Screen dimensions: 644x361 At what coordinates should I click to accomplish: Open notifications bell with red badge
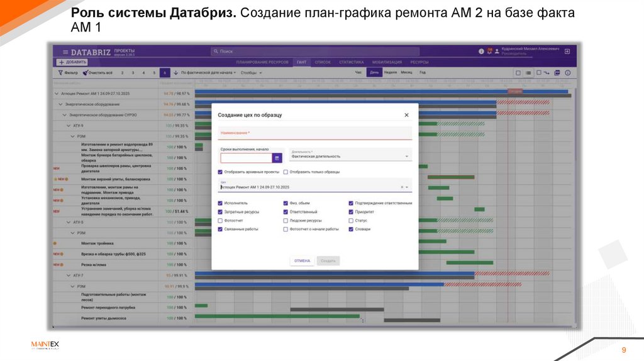pyautogui.click(x=489, y=52)
